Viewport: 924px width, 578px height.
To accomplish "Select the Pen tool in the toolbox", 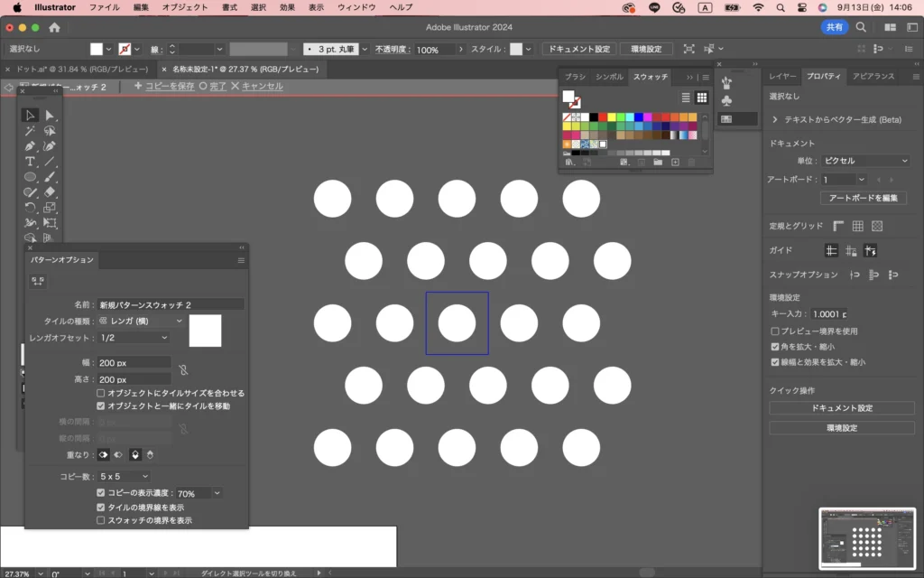I will click(x=30, y=145).
